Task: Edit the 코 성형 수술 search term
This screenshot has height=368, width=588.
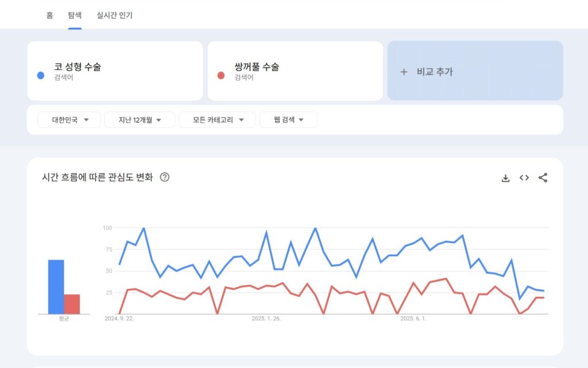Action: coord(78,67)
